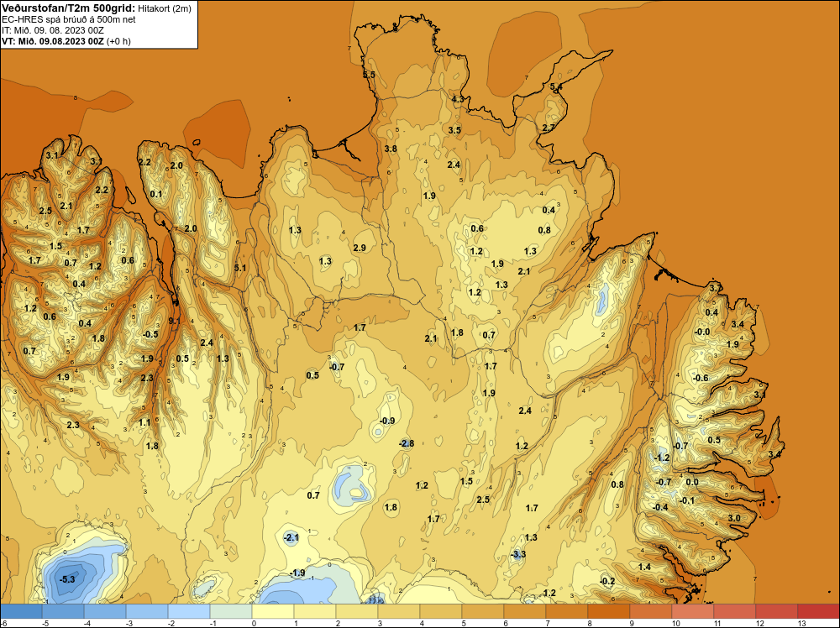
Task: Click the -0.2 temperature label
Action: tap(607, 582)
